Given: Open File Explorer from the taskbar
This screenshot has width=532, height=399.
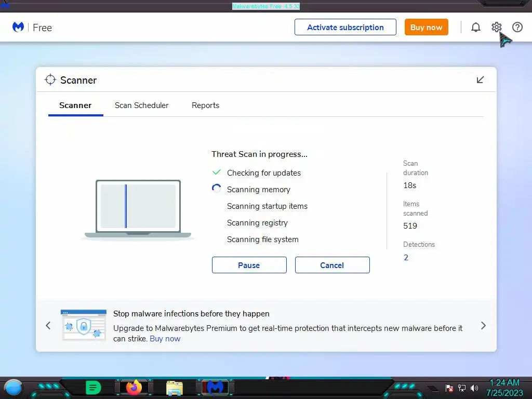Looking at the screenshot, I should tap(175, 388).
